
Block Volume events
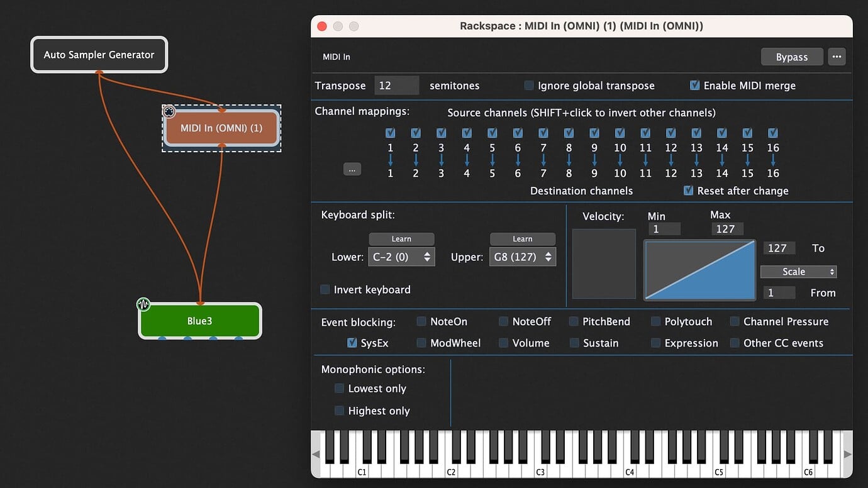pos(504,343)
